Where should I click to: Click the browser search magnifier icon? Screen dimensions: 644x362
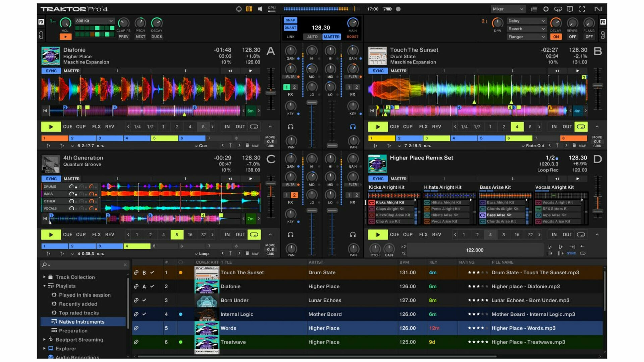(44, 265)
